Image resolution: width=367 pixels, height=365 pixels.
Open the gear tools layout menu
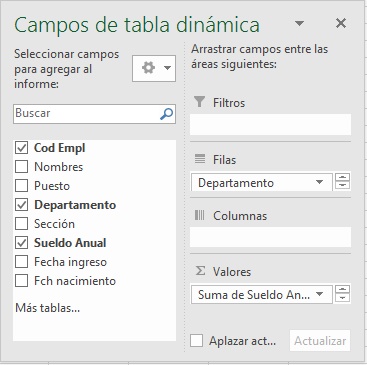coord(154,68)
